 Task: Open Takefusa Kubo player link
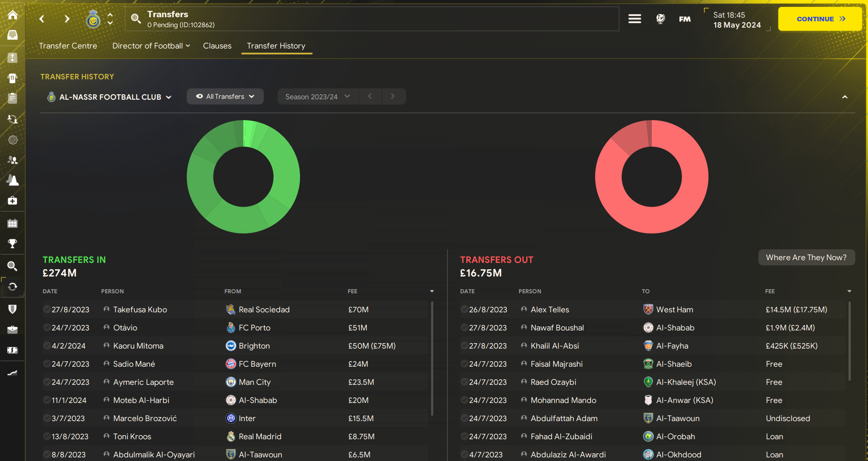pos(140,310)
